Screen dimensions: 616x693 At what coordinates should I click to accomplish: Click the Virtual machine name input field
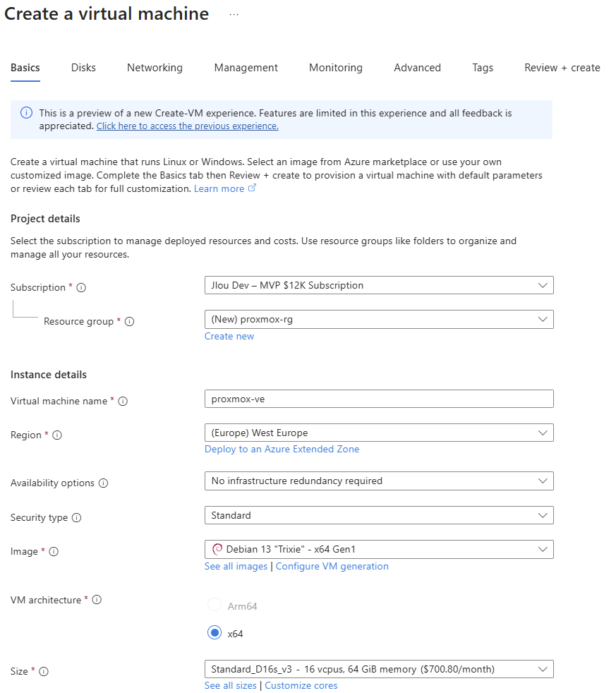click(379, 399)
